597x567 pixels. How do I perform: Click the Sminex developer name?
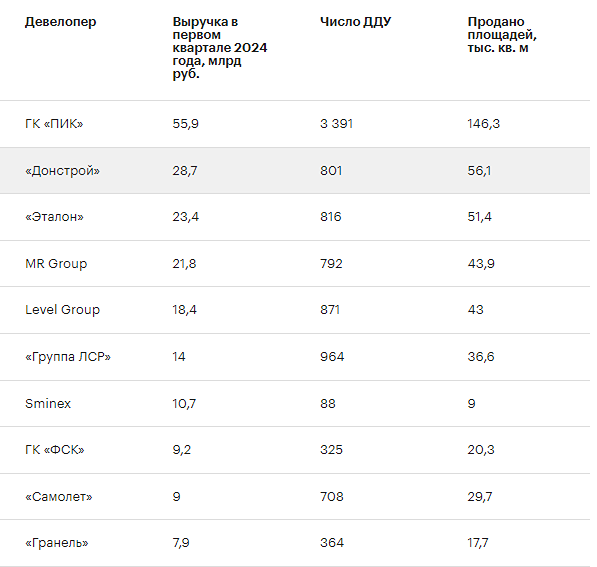(48, 403)
